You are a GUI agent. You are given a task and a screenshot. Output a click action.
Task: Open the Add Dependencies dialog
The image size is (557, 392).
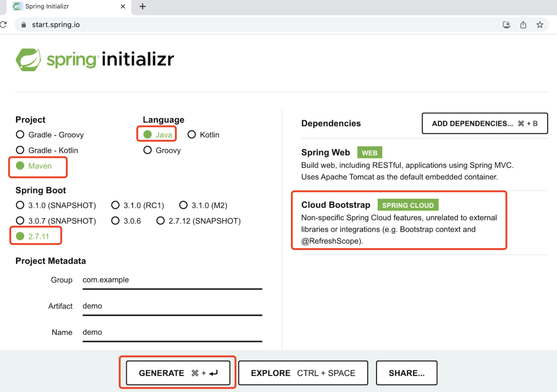point(484,123)
